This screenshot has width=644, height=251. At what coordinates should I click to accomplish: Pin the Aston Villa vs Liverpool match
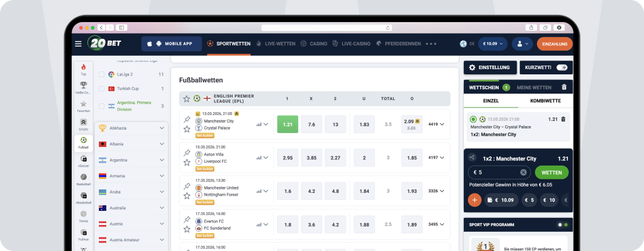187,153
